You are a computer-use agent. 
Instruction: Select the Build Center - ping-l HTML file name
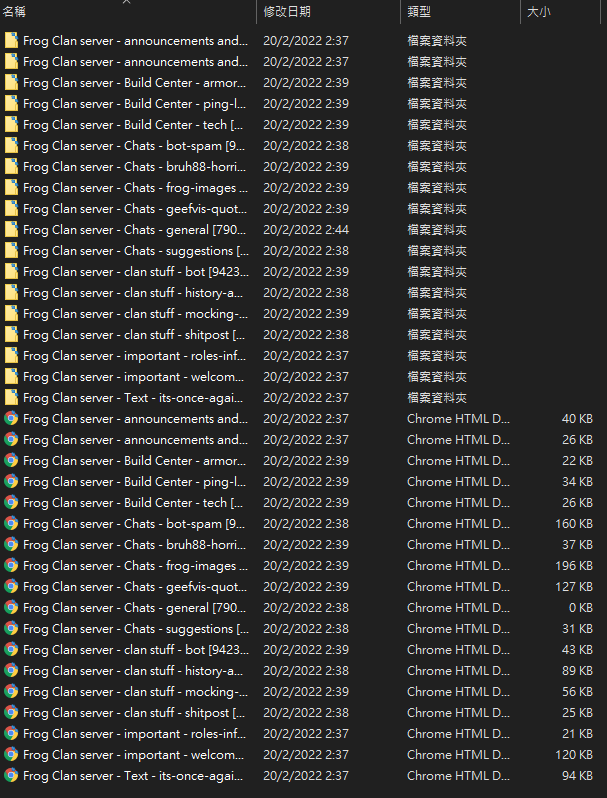135,482
